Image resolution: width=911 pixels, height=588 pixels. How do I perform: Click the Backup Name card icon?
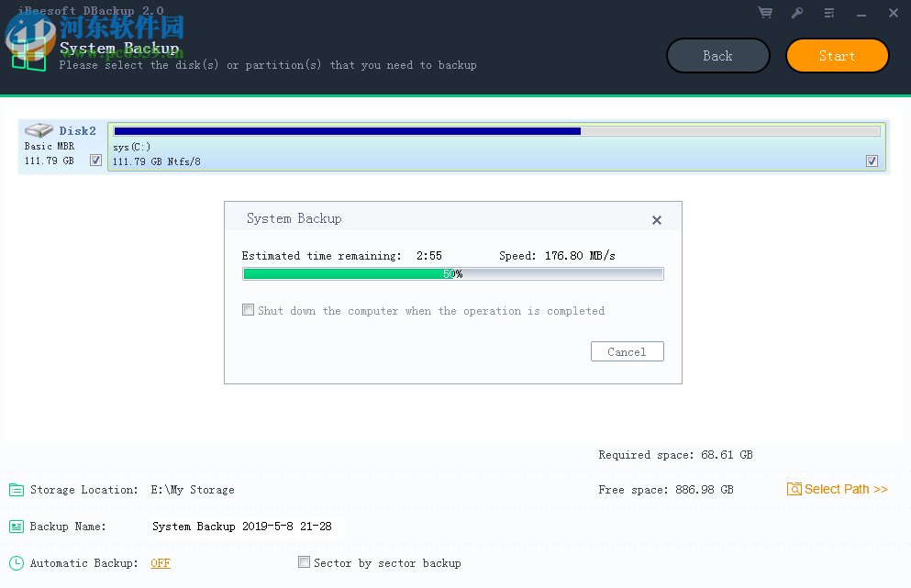[x=16, y=526]
